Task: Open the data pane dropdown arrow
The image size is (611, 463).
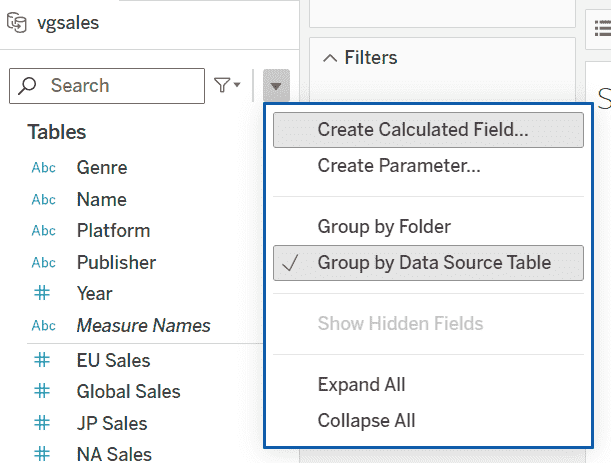Action: (x=277, y=87)
